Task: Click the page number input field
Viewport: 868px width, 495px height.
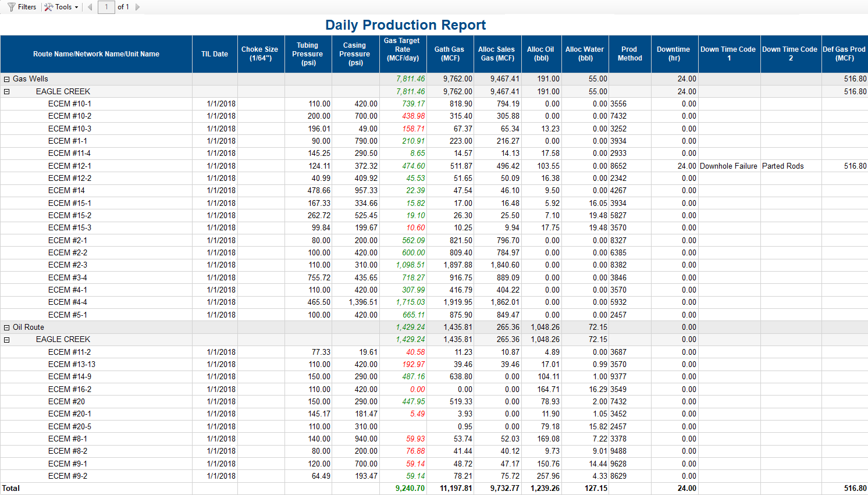Action: point(106,7)
